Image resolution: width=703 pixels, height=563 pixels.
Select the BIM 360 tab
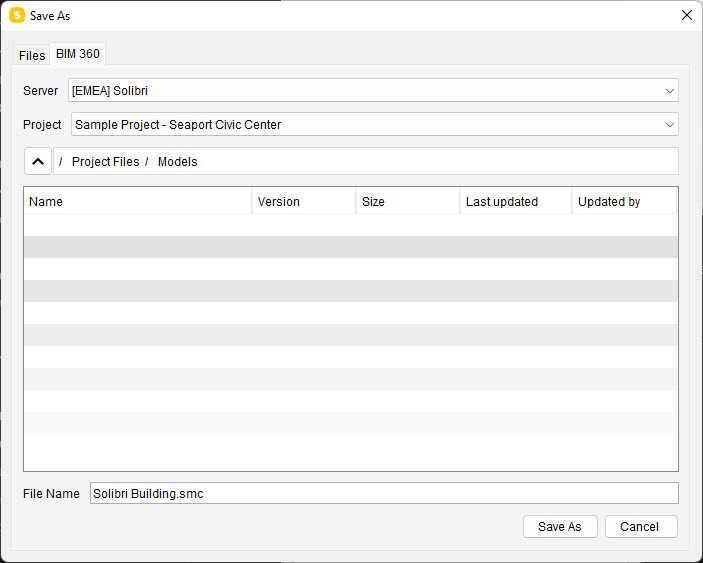coord(78,54)
